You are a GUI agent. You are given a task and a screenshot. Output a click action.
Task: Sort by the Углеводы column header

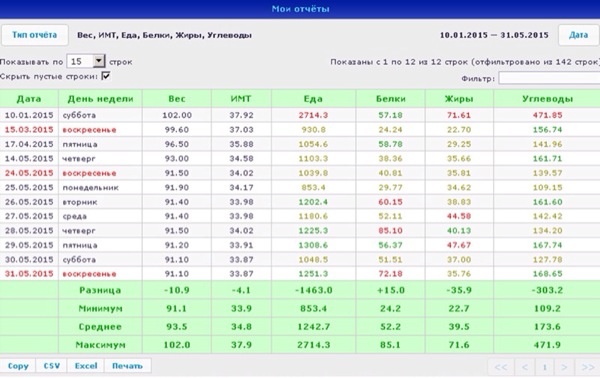[x=547, y=99]
